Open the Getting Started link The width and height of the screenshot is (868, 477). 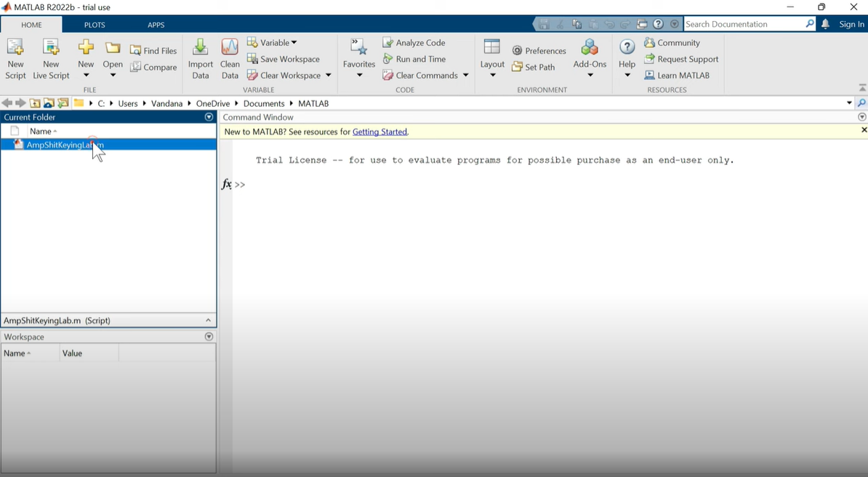(x=379, y=132)
